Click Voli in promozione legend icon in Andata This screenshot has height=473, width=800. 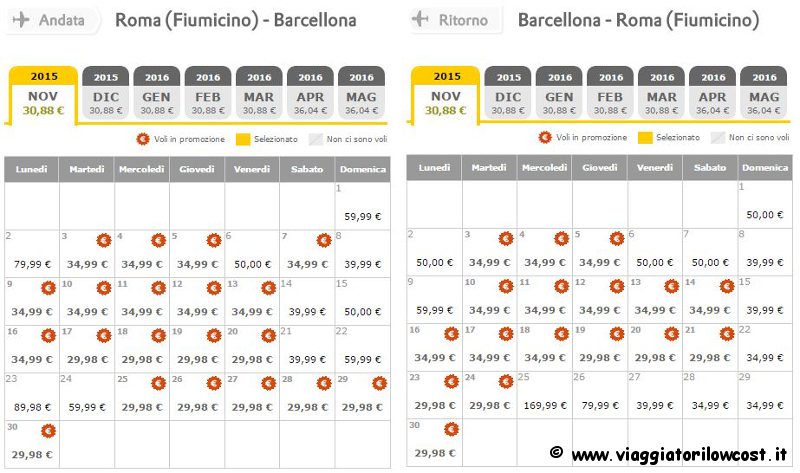tap(143, 139)
